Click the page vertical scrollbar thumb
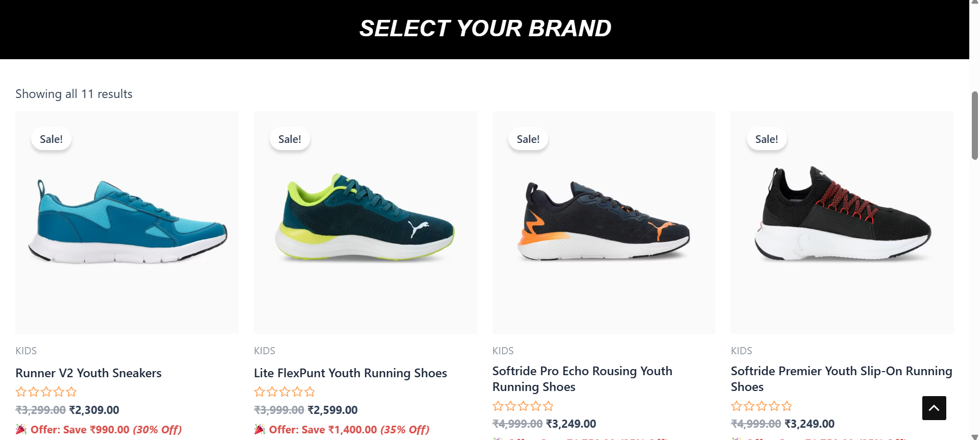 click(x=974, y=126)
